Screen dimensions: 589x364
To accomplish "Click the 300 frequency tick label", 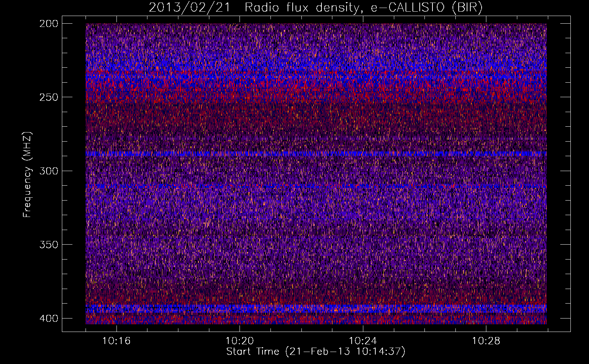I will pyautogui.click(x=48, y=171).
